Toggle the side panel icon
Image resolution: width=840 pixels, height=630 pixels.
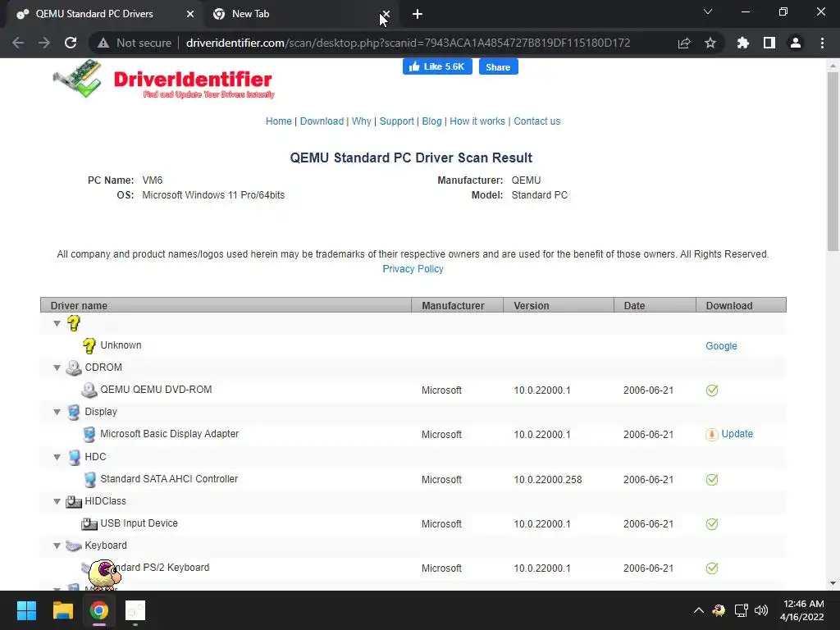(769, 43)
